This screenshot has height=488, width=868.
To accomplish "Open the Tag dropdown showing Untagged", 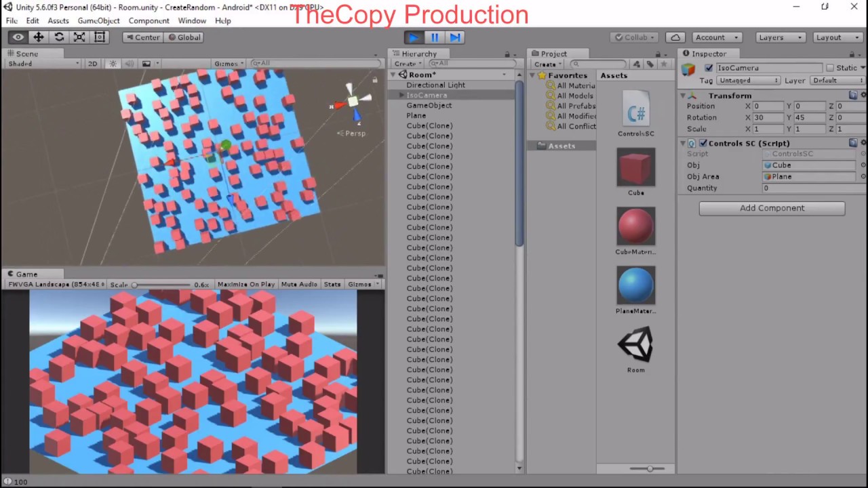I will (x=749, y=80).
